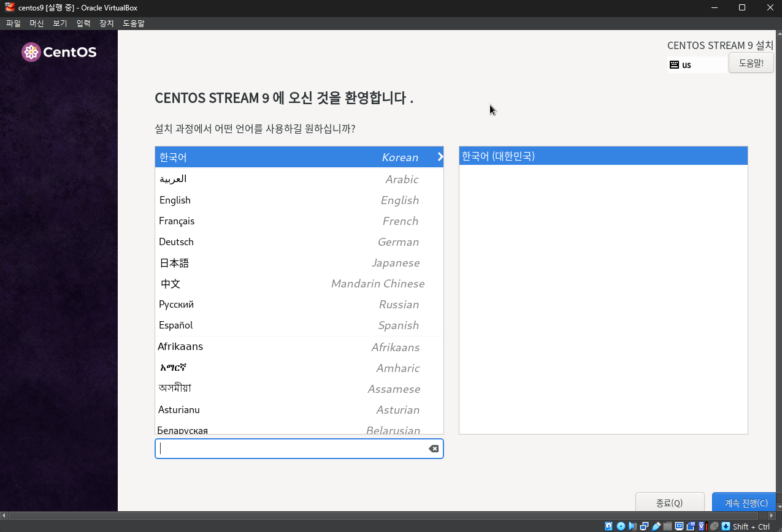
Task: Click the hard disk activity status icon
Action: [x=609, y=526]
